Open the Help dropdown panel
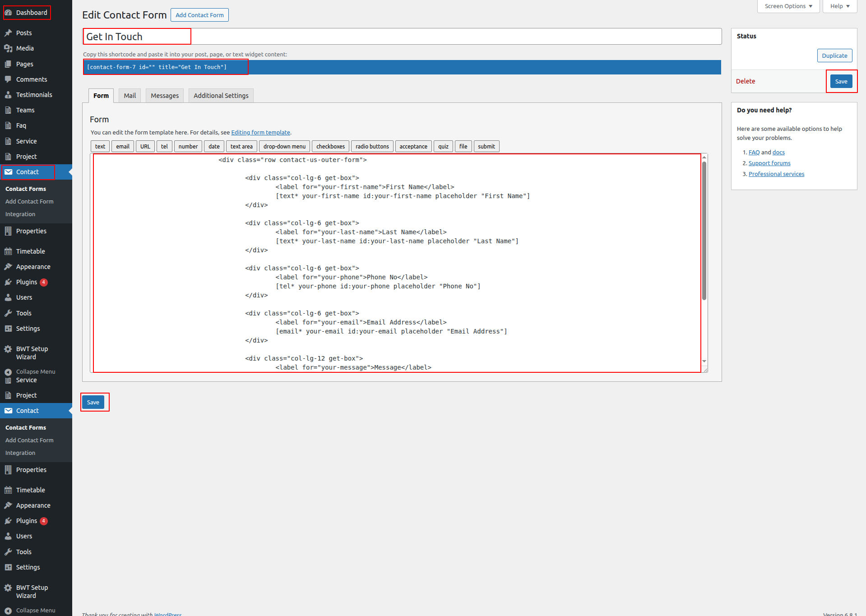The width and height of the screenshot is (866, 616). [x=839, y=6]
